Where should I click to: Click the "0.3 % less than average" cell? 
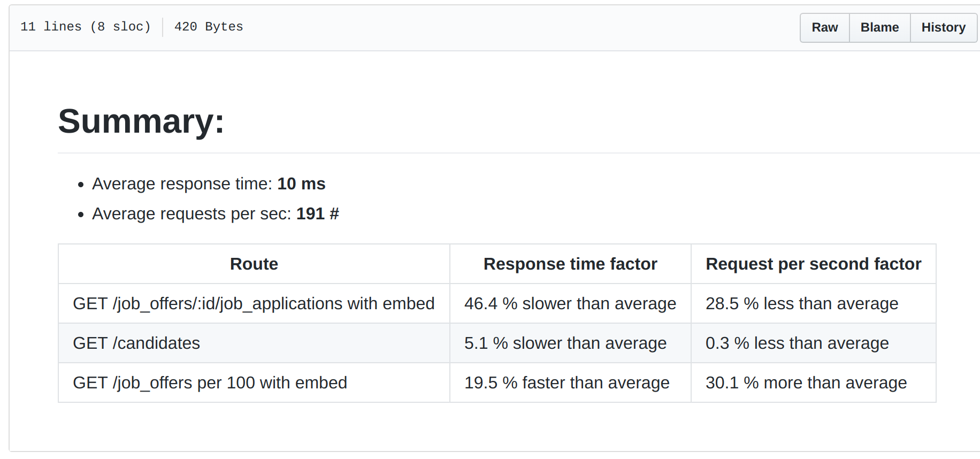(x=797, y=343)
